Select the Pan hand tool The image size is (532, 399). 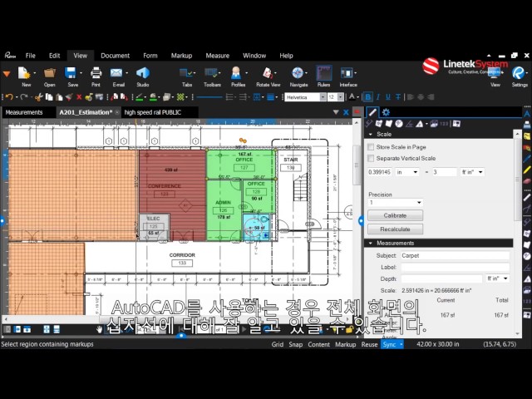pyautogui.click(x=100, y=329)
